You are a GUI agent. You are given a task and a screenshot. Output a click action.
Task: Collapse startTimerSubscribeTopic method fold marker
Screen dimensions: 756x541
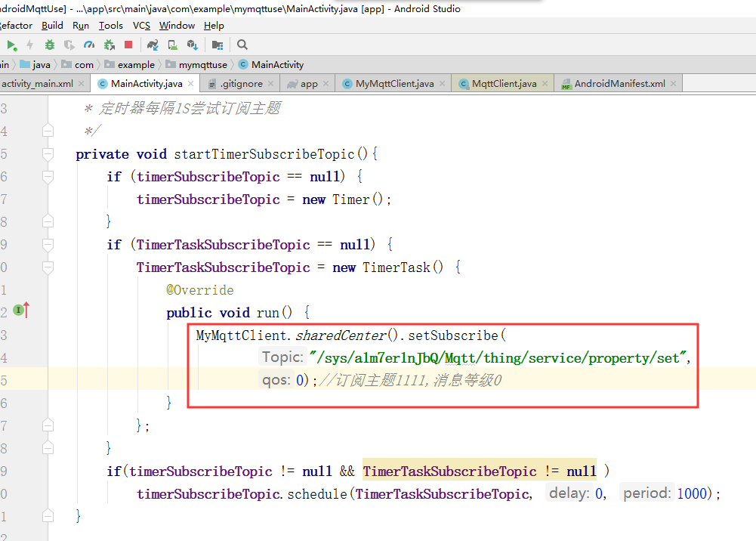pyautogui.click(x=48, y=154)
